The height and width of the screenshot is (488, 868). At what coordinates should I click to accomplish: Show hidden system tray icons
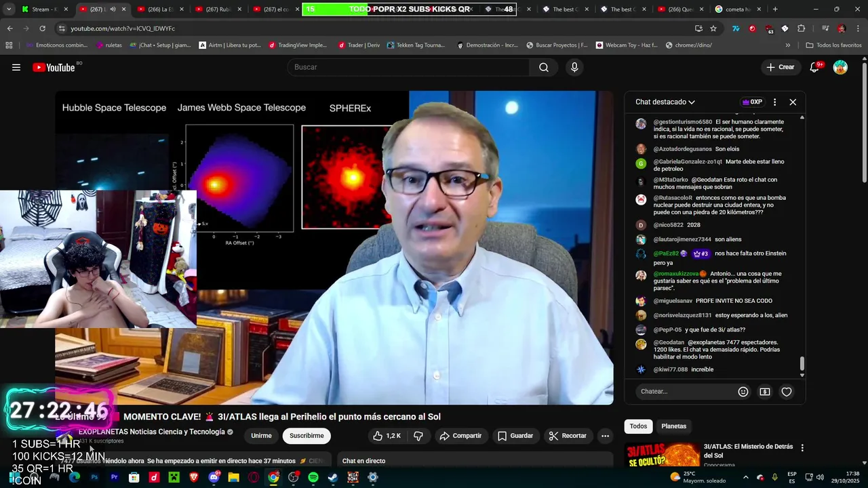tap(745, 477)
